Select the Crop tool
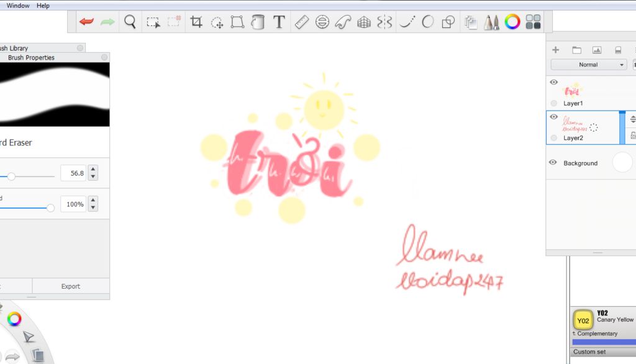 [x=196, y=22]
